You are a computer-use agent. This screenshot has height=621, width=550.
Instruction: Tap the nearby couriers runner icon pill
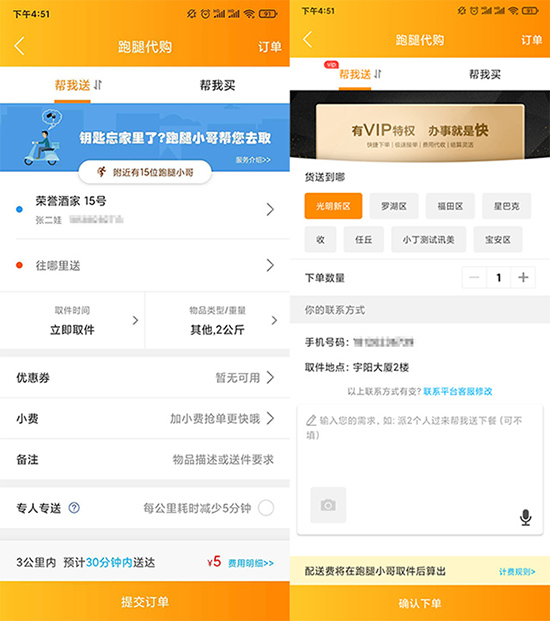point(145,172)
